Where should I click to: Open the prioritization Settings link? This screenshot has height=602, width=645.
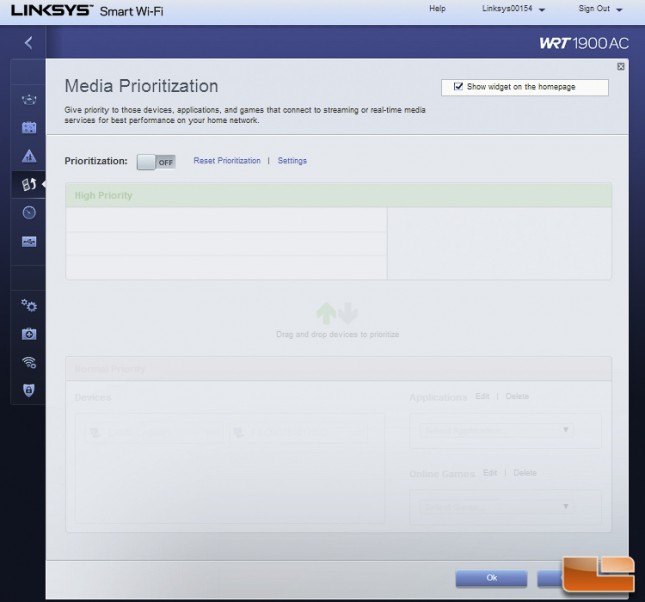pyautogui.click(x=292, y=161)
